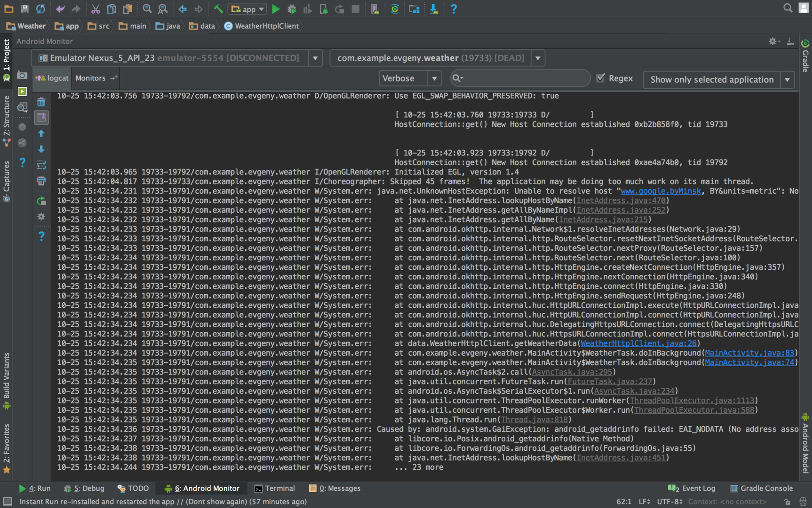
Task: Click the WeatherHttplClient breadcrumb item
Action: point(261,26)
